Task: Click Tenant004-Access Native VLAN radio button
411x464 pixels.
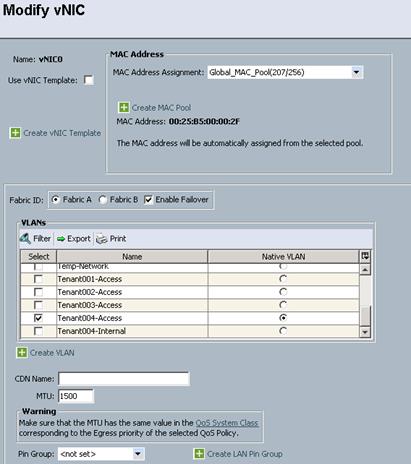Action: (x=283, y=318)
